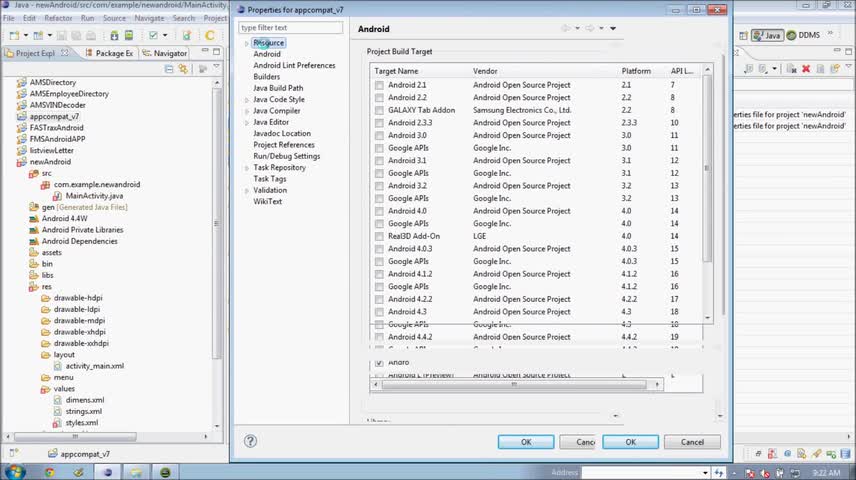Open the Android SDK Manager icon
This screenshot has width=856, height=480.
(x=114, y=35)
